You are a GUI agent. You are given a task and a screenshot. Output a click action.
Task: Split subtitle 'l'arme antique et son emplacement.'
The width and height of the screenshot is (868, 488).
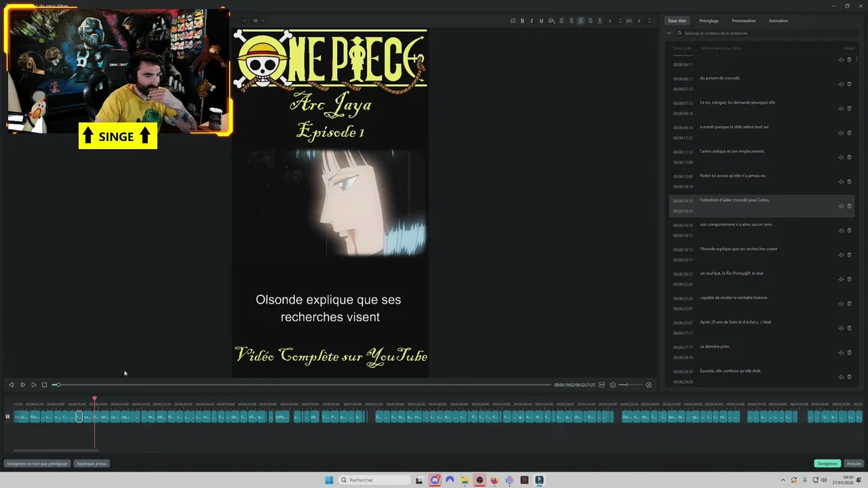[841, 157]
